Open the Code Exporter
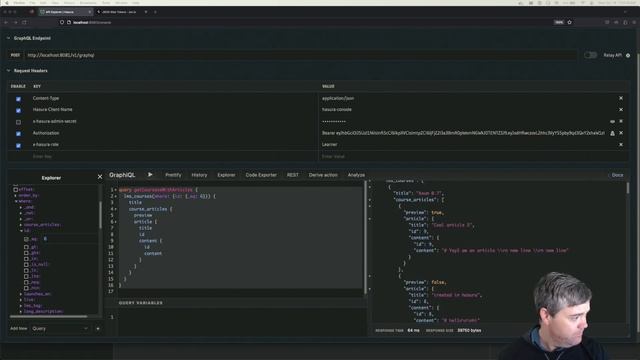This screenshot has width=640, height=360. (261, 175)
